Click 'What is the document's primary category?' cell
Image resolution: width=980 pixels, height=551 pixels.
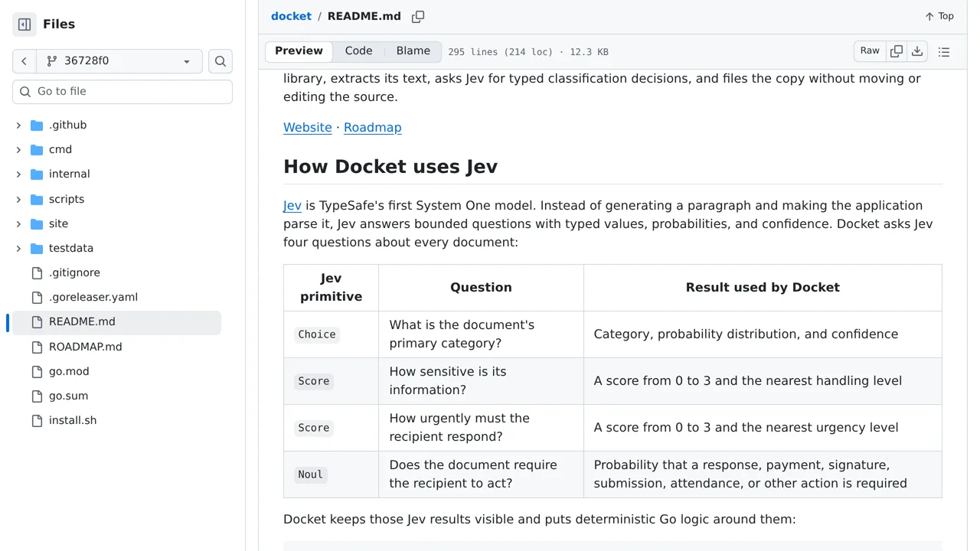481,334
